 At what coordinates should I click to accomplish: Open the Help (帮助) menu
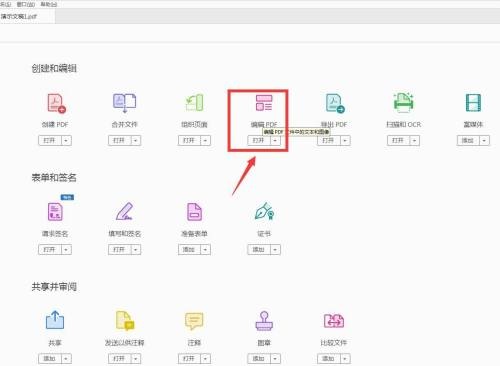[x=49, y=4]
